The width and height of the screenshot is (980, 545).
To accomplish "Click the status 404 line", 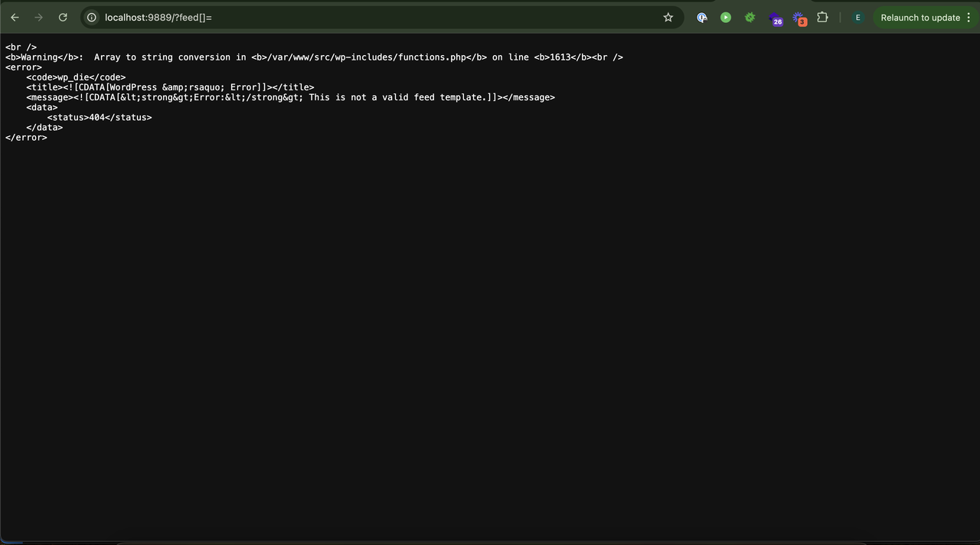I will click(100, 117).
